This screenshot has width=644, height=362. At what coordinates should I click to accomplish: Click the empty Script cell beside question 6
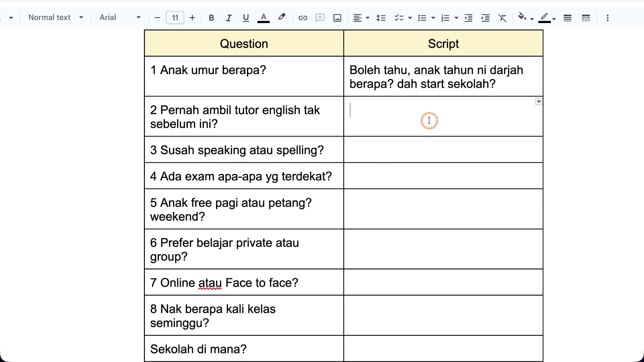443,249
